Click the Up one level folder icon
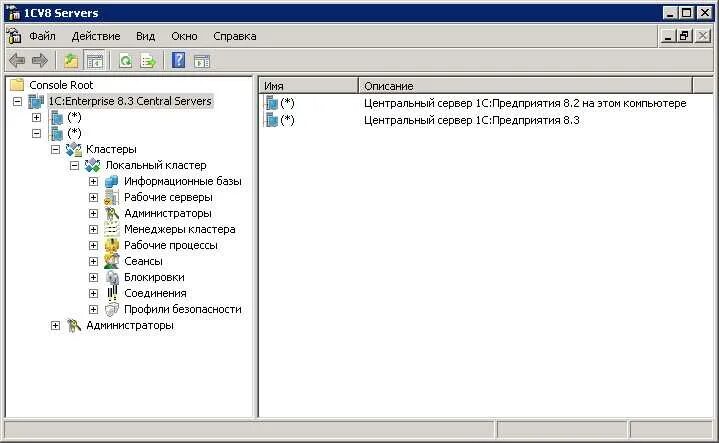This screenshot has height=443, width=719. [71, 60]
